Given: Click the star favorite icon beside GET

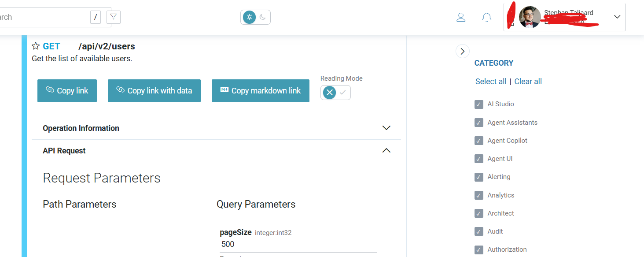Looking at the screenshot, I should coord(36,46).
